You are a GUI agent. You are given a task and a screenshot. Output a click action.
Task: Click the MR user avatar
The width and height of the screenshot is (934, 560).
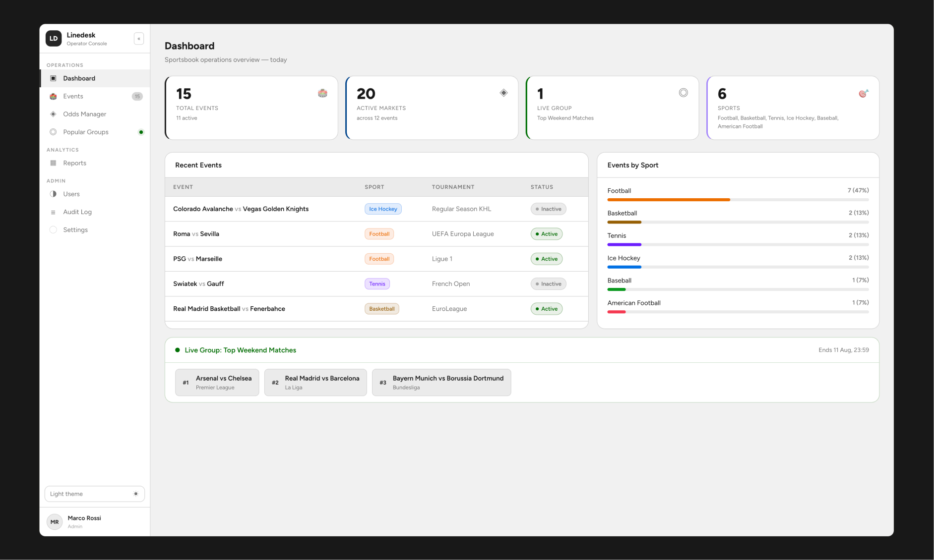tap(55, 522)
